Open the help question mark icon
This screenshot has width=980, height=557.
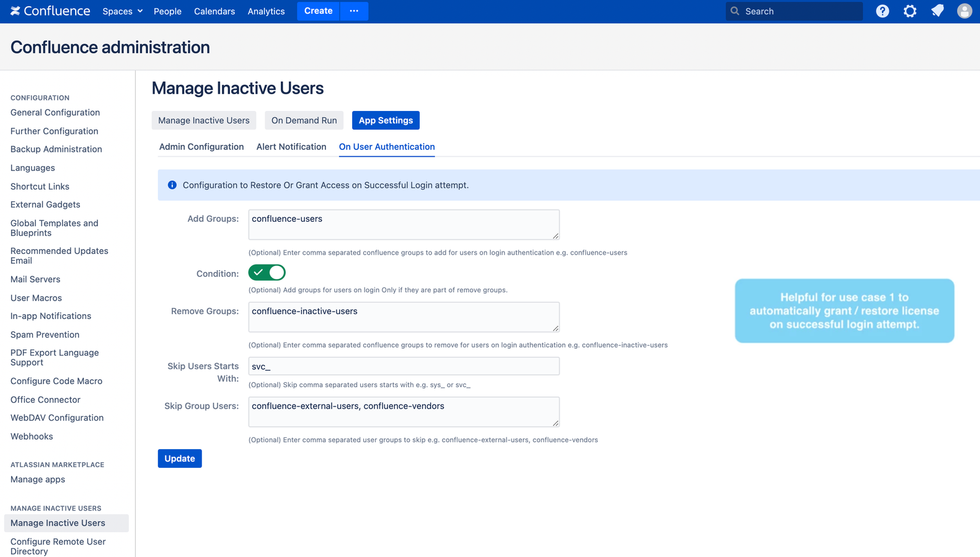click(x=882, y=11)
